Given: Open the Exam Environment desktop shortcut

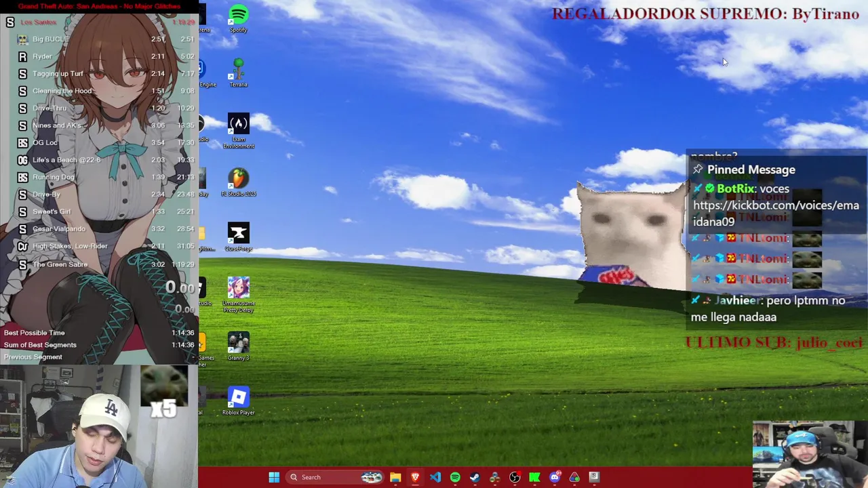Looking at the screenshot, I should click(x=238, y=131).
